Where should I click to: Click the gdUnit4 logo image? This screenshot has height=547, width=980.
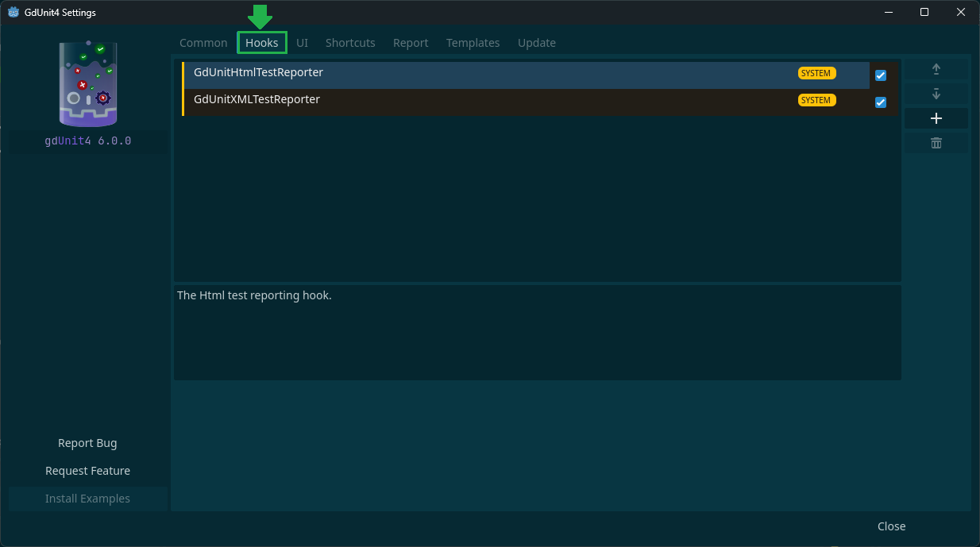point(88,84)
